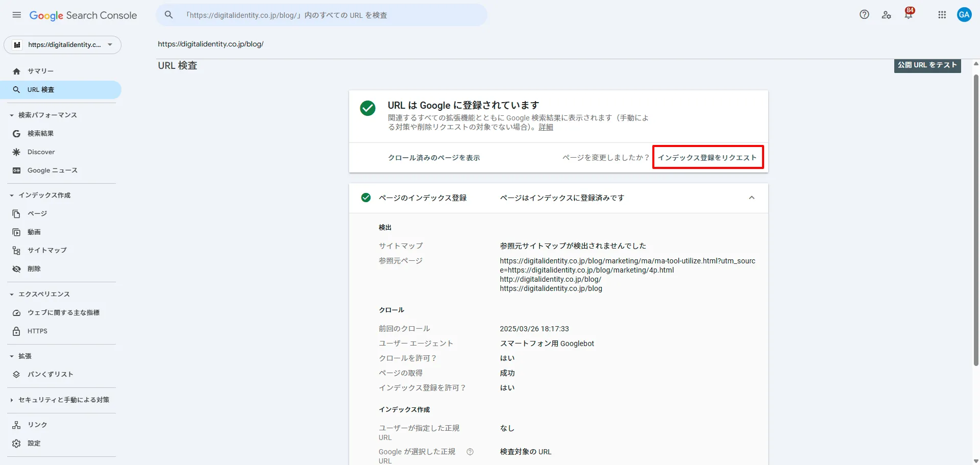Collapse the 拡張 section

click(11, 356)
